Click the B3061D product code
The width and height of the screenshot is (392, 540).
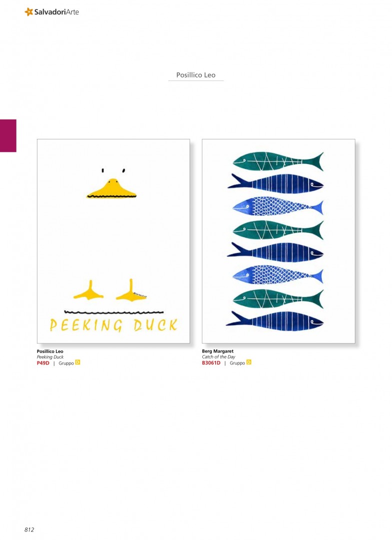click(x=211, y=363)
